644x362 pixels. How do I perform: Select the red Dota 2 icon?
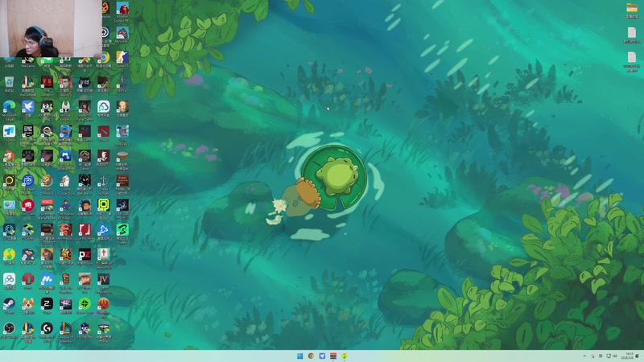104,132
